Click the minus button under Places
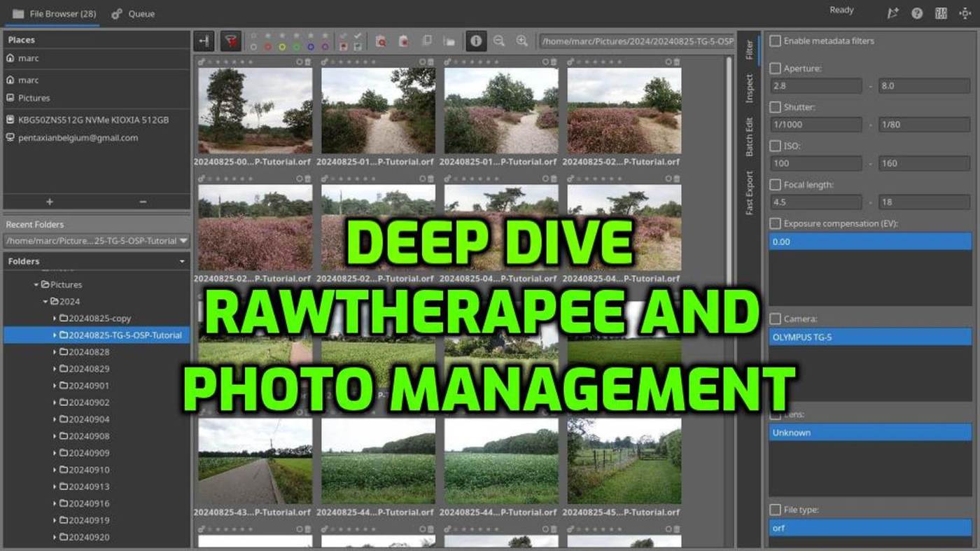The height and width of the screenshot is (551, 980). pyautogui.click(x=143, y=202)
